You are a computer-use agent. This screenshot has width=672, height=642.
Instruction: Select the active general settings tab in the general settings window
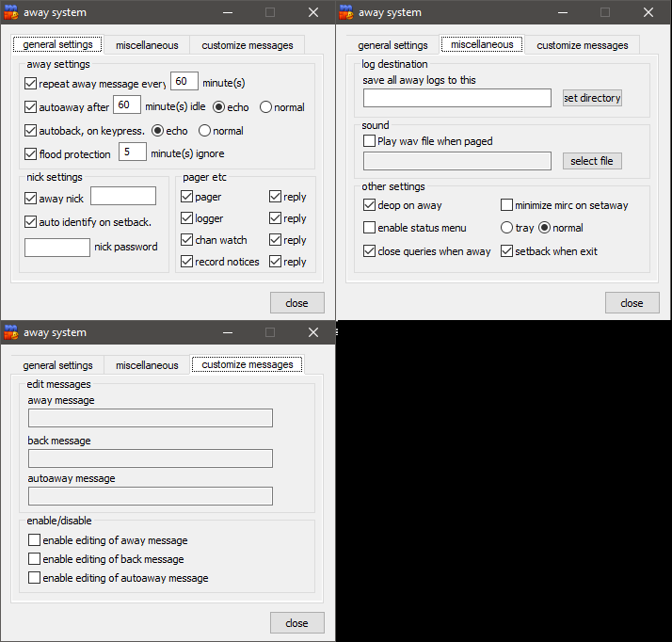coord(57,44)
